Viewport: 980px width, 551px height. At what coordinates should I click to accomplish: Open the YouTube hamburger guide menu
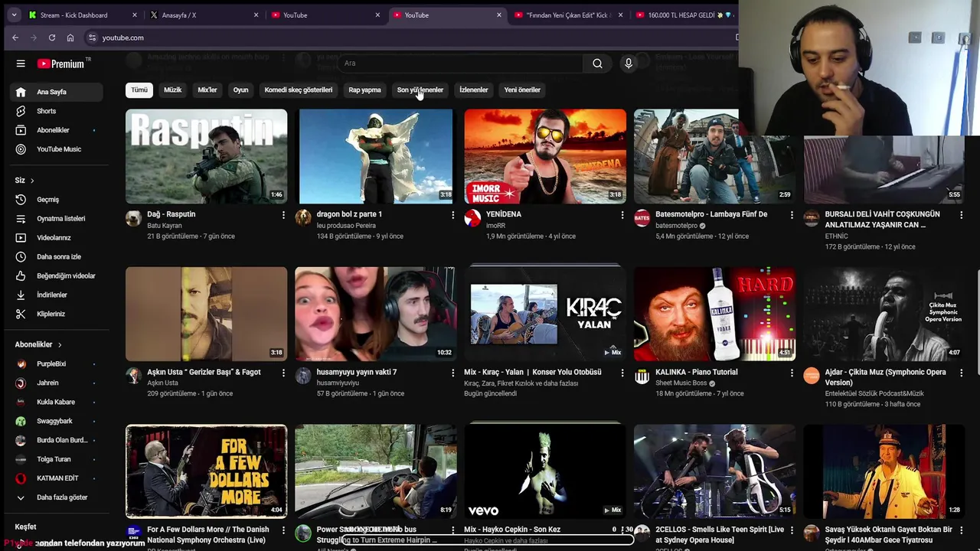(x=21, y=64)
